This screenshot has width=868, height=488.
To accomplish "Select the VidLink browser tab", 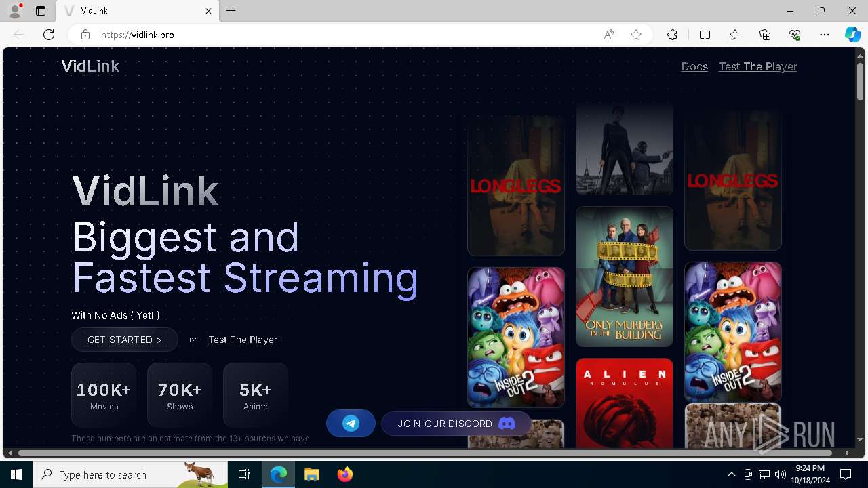I will point(138,11).
